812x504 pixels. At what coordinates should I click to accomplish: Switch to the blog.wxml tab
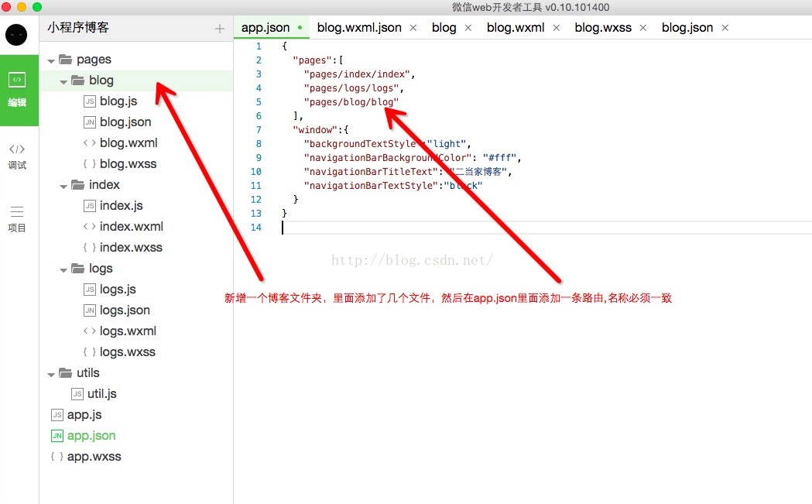point(515,28)
